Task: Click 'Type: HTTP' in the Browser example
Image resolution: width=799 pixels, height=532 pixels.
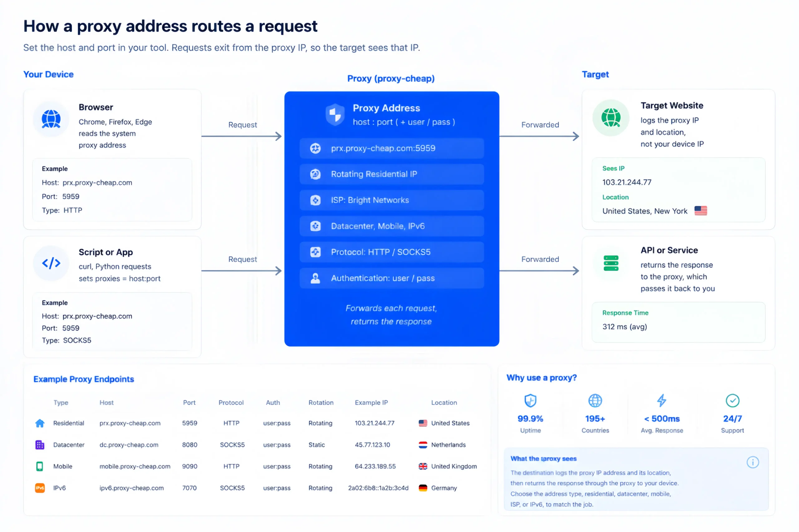Action: (x=62, y=210)
